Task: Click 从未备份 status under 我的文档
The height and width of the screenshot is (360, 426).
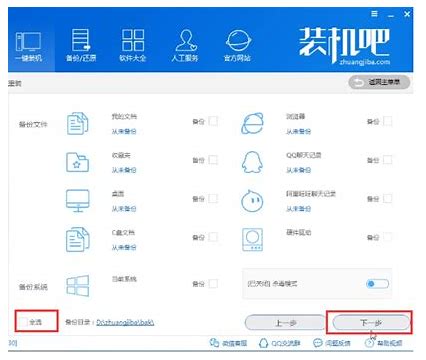Action: tap(124, 132)
